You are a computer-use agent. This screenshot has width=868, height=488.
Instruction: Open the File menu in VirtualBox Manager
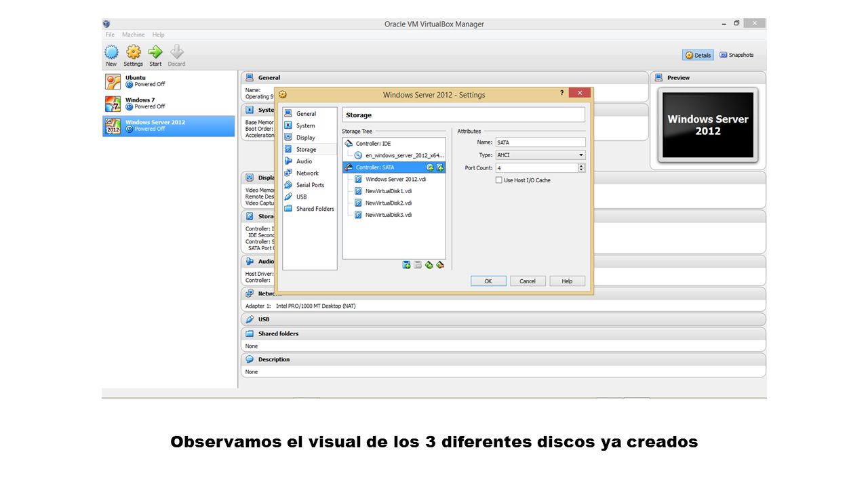(x=110, y=35)
